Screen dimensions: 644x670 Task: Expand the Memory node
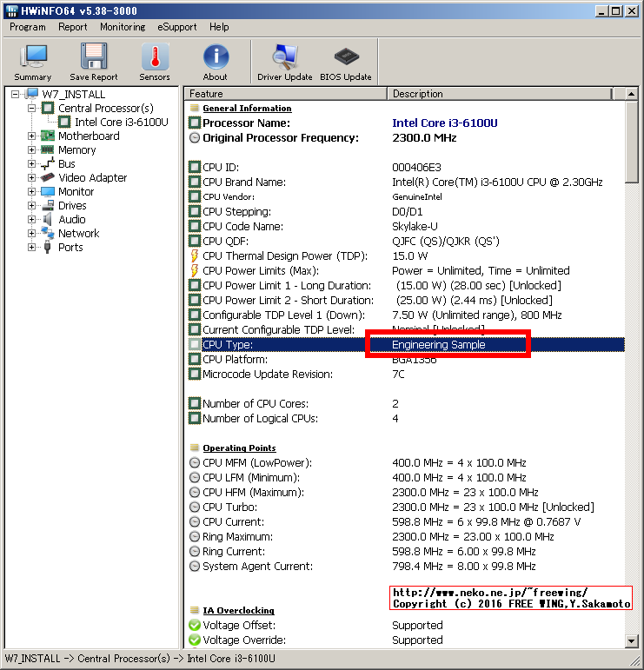click(x=31, y=150)
